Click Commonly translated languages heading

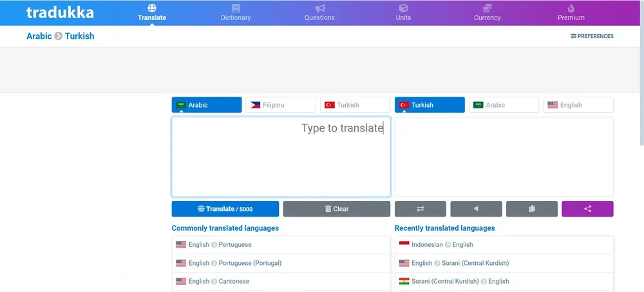click(225, 228)
